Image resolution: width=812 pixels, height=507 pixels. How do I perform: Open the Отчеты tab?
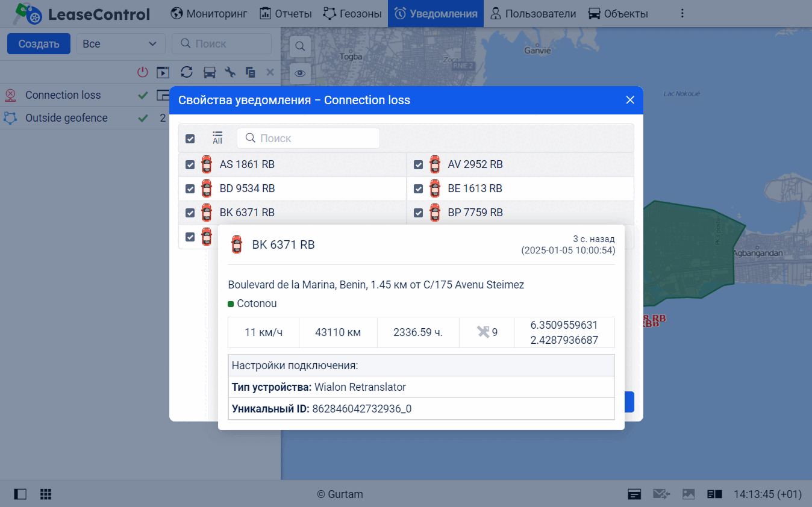[x=286, y=13]
